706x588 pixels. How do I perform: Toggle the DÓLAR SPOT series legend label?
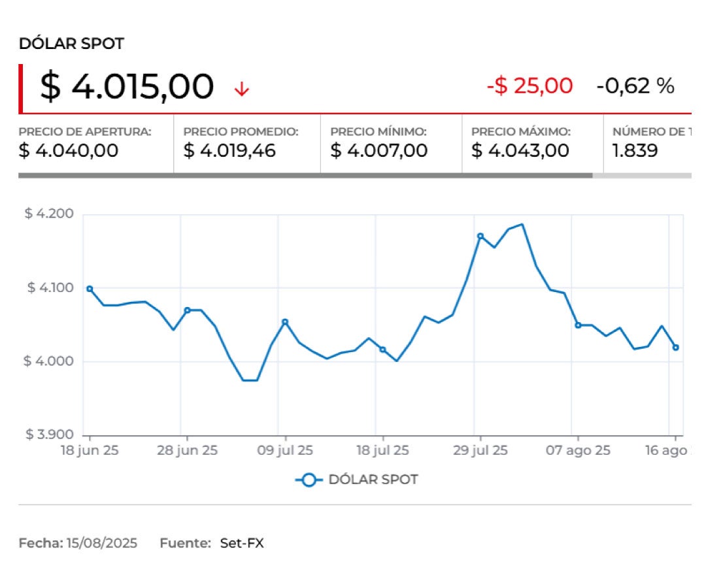pyautogui.click(x=373, y=480)
